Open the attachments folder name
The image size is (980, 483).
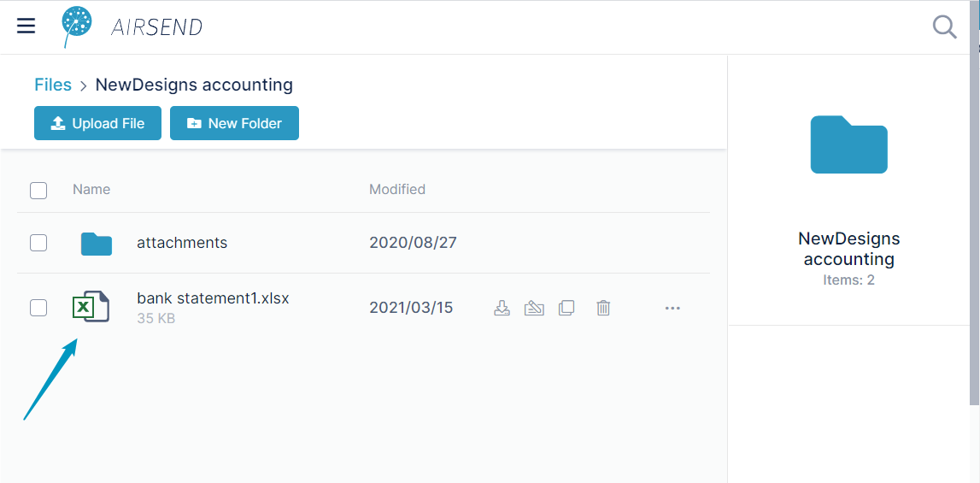[182, 242]
